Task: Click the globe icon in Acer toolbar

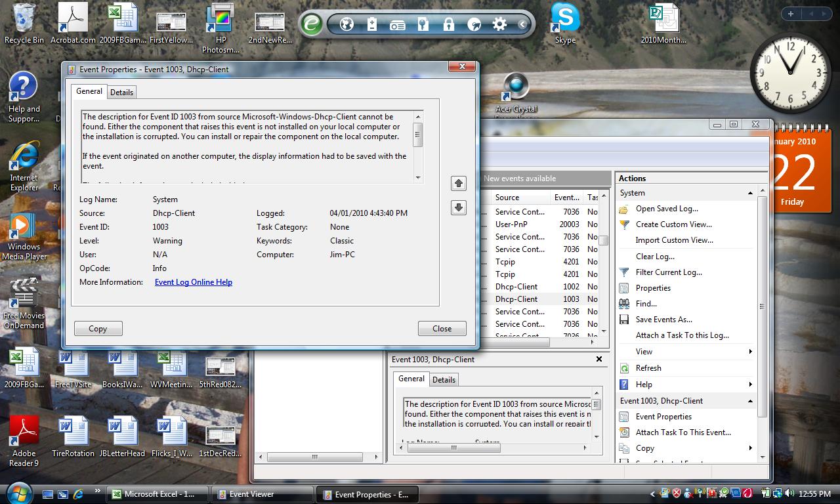Action: [347, 24]
